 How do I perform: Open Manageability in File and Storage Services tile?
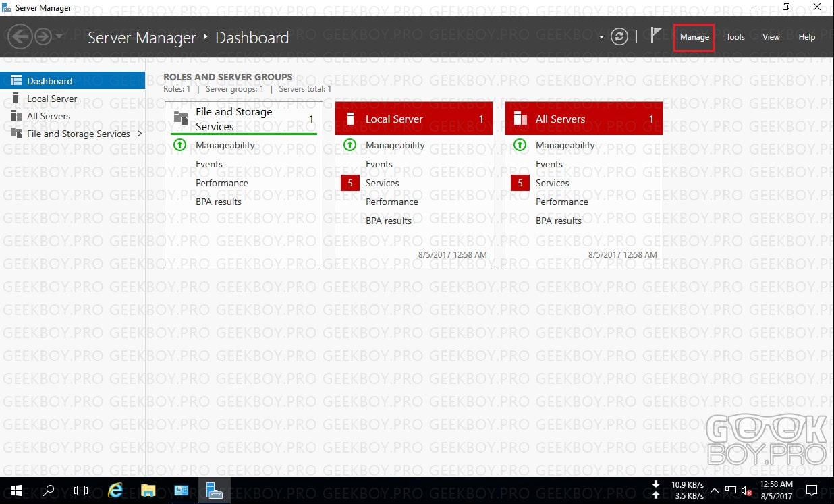tap(225, 145)
